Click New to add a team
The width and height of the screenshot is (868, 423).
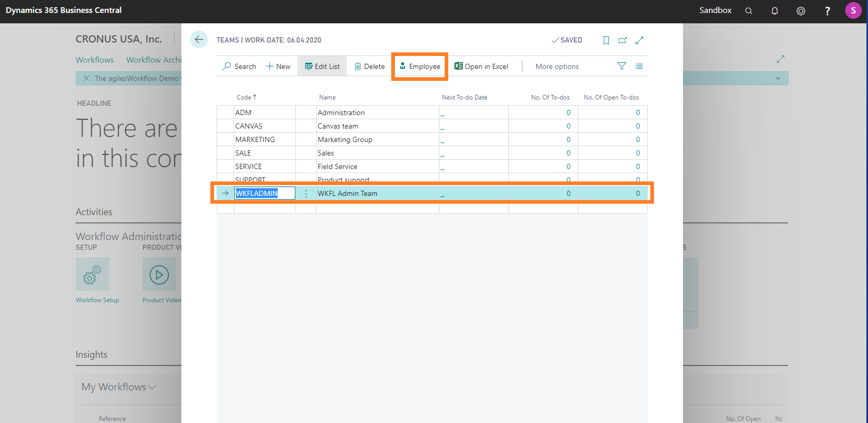(278, 66)
